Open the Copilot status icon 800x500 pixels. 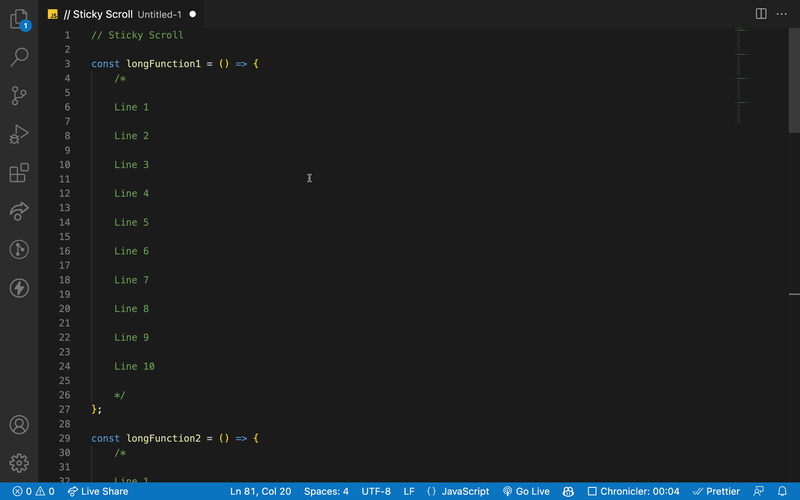point(568,491)
